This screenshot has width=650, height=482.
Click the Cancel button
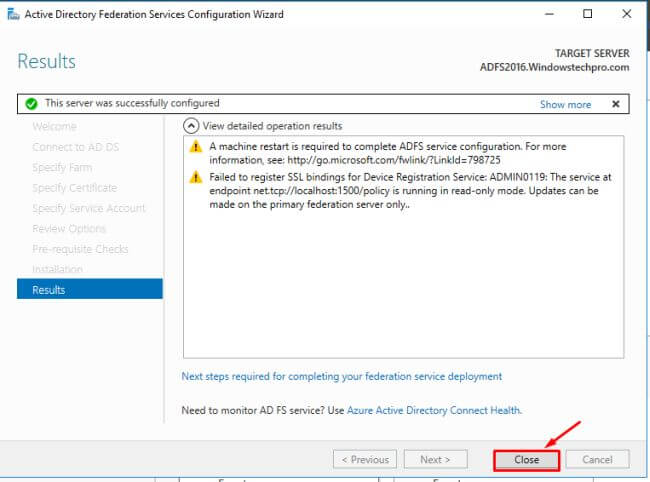(x=597, y=460)
